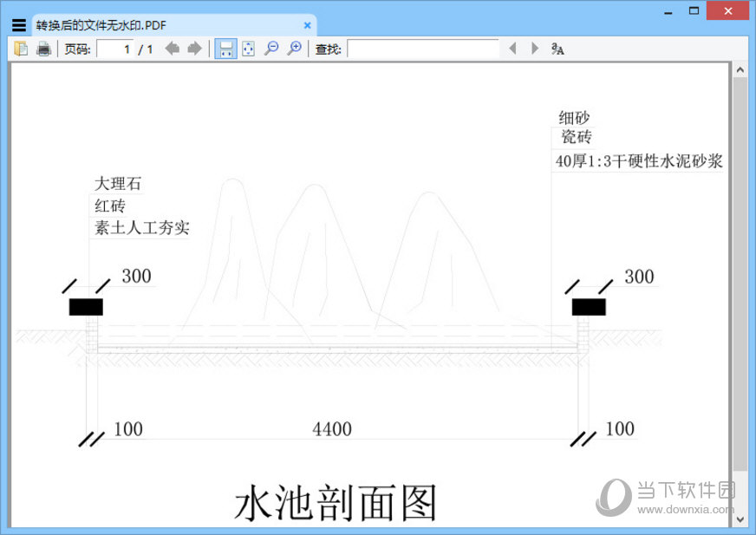Click the 瓷砖 label

click(x=577, y=136)
